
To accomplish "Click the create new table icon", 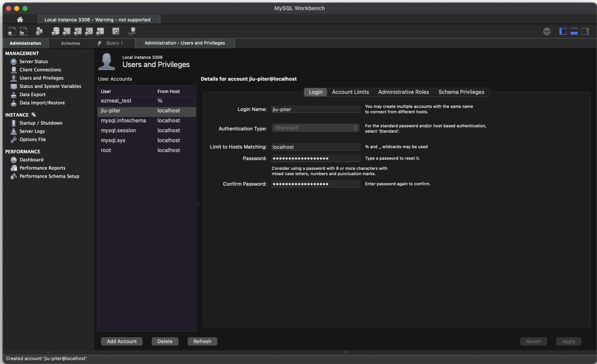I will pyautogui.click(x=66, y=31).
